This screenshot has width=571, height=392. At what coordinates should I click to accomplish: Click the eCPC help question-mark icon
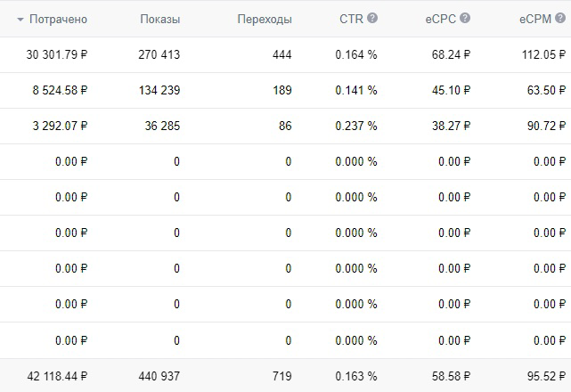click(x=465, y=18)
